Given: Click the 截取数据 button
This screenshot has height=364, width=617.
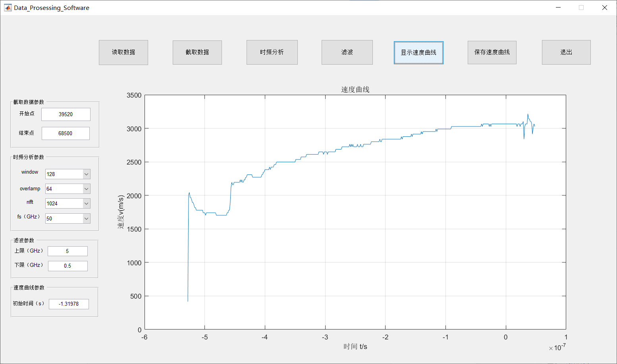Looking at the screenshot, I should pos(197,52).
